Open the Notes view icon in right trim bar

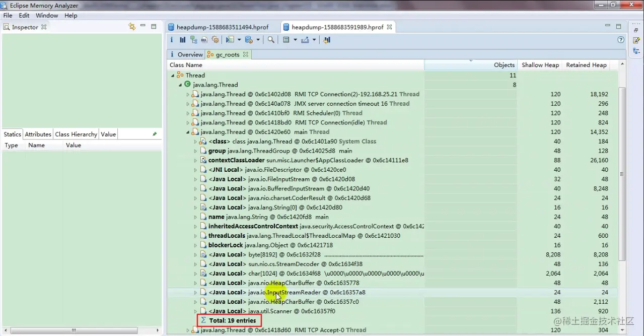[636, 40]
